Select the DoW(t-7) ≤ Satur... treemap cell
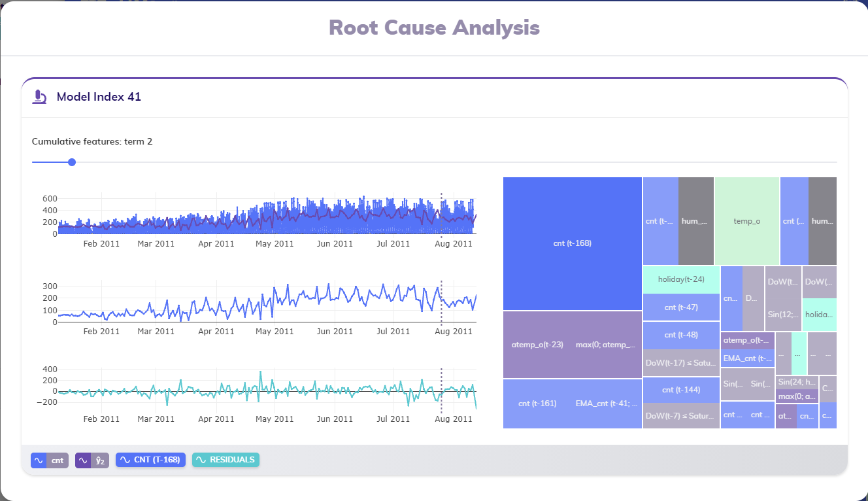This screenshot has width=868, height=501. 681,416
